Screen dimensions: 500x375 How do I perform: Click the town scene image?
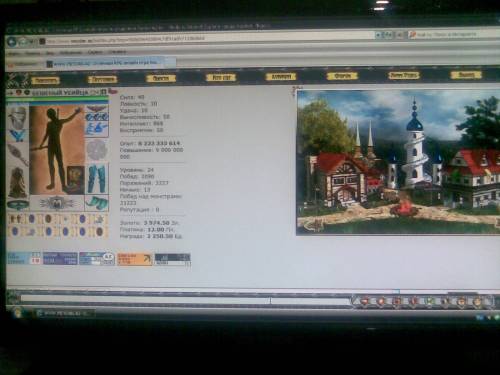[x=398, y=162]
